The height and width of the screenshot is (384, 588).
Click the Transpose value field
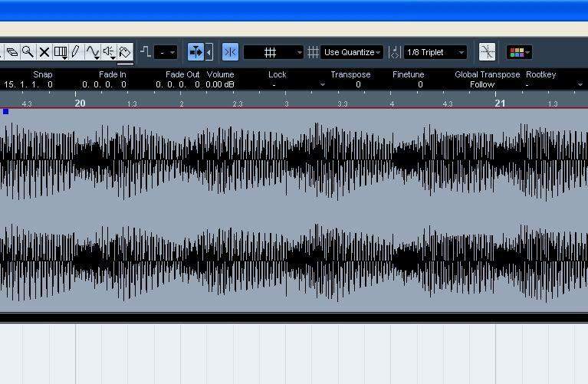click(x=357, y=84)
